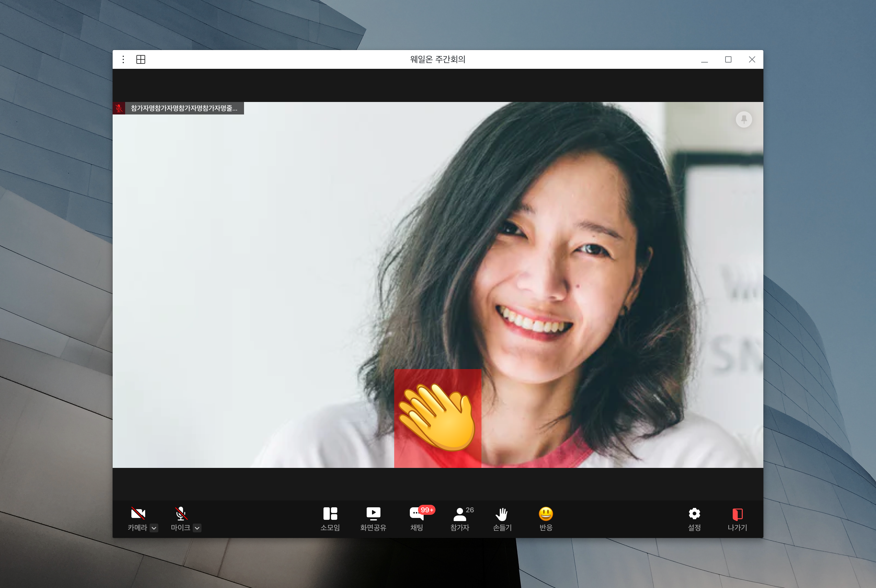Open the three-dot more options menu
The image size is (876, 588).
pyautogui.click(x=123, y=59)
